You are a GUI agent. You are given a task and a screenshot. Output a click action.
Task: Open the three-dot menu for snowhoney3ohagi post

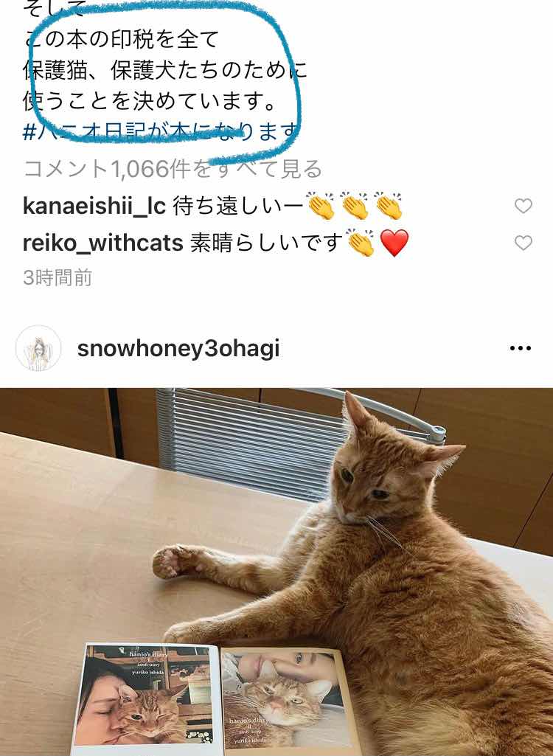[521, 348]
